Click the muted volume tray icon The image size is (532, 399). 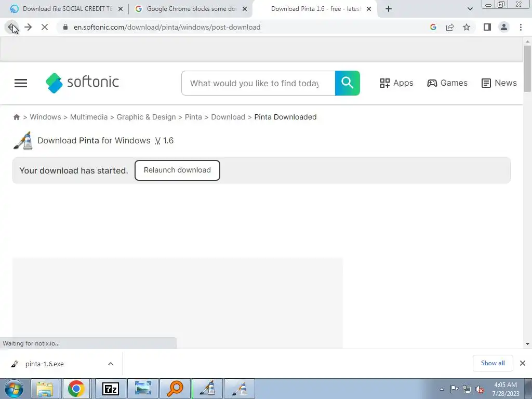(480, 389)
